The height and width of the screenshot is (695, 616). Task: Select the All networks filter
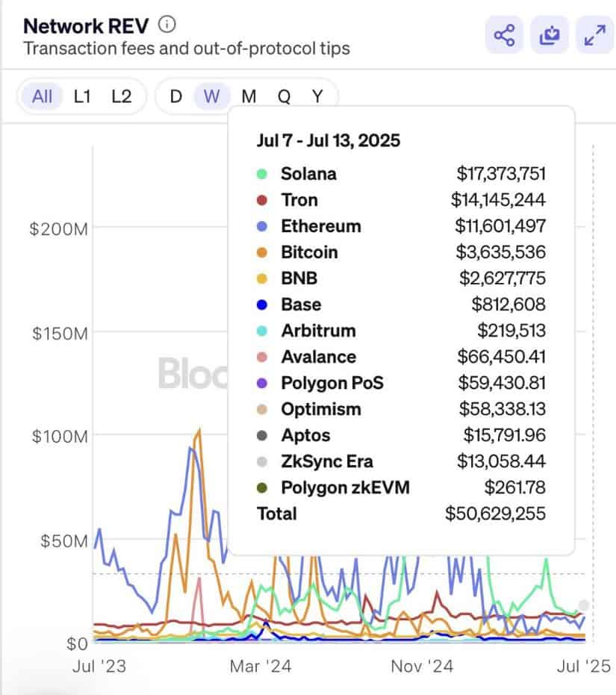click(x=43, y=96)
